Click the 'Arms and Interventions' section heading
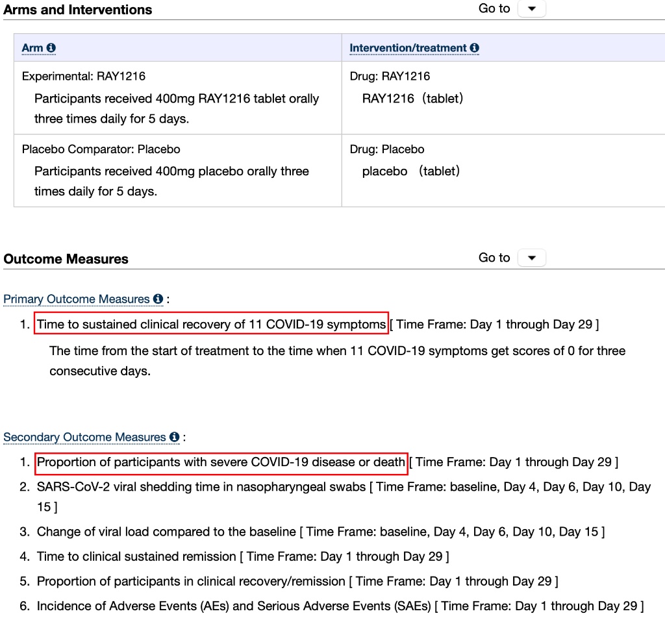 (x=78, y=10)
